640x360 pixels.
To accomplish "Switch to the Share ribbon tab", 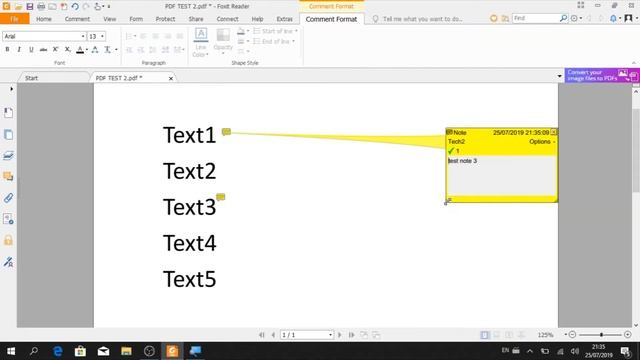I will pyautogui.click(x=196, y=19).
